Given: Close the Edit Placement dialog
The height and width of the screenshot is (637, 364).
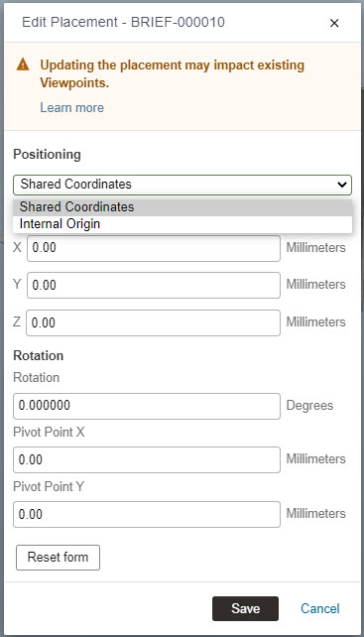Looking at the screenshot, I should click(334, 23).
